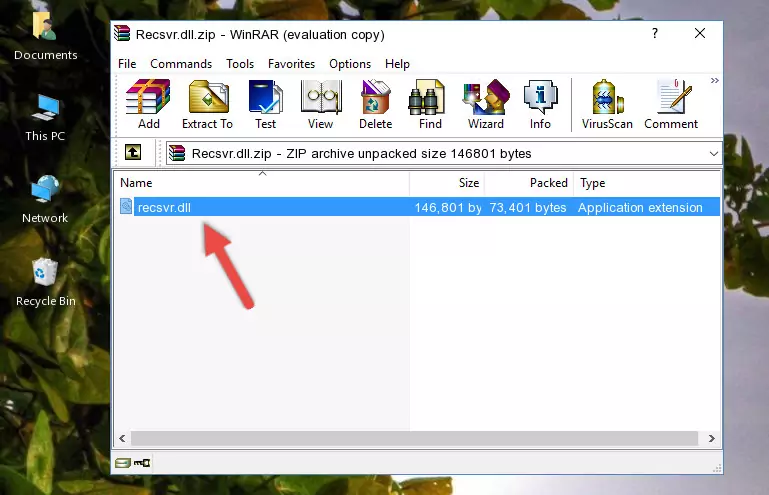Open the View file tool
Screen dimensions: 769x495
pyautogui.click(x=320, y=104)
